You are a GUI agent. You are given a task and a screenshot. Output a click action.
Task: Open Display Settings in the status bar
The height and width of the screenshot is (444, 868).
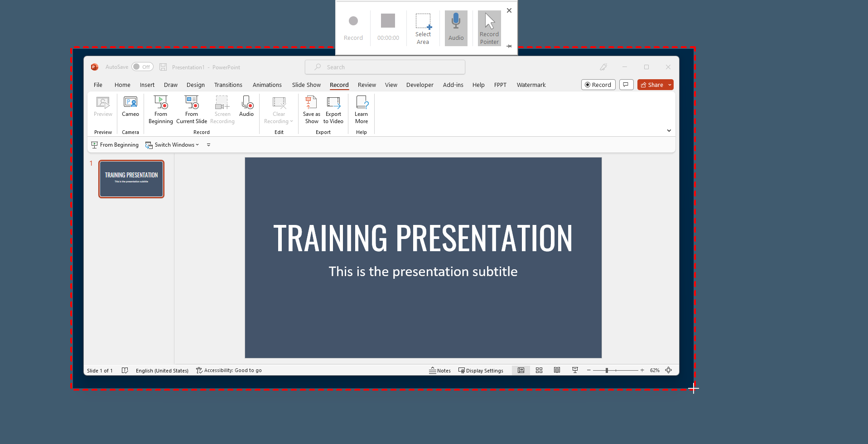(x=481, y=370)
